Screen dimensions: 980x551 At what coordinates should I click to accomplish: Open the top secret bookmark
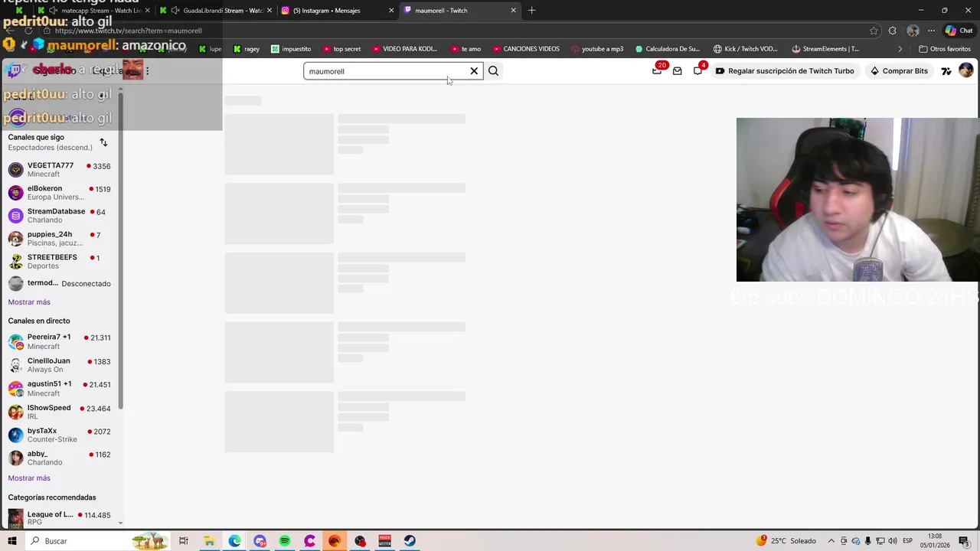(341, 49)
